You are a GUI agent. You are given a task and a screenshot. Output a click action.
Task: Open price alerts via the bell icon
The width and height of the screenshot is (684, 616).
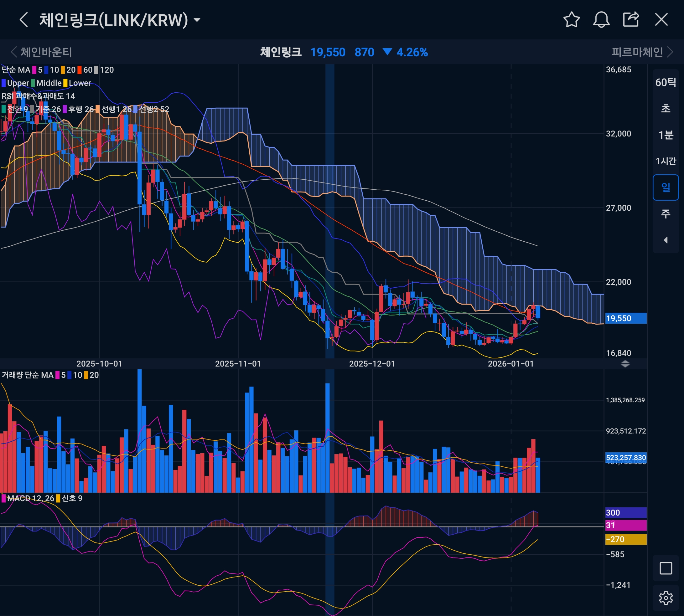tap(601, 20)
